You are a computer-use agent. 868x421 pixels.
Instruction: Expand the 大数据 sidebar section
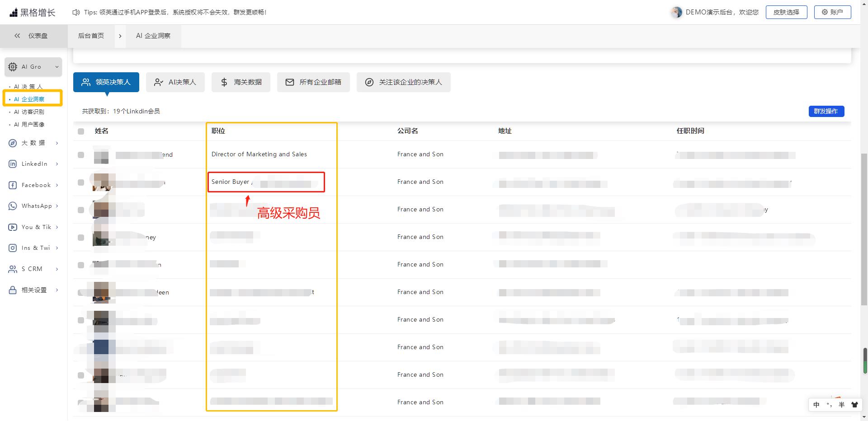click(57, 143)
